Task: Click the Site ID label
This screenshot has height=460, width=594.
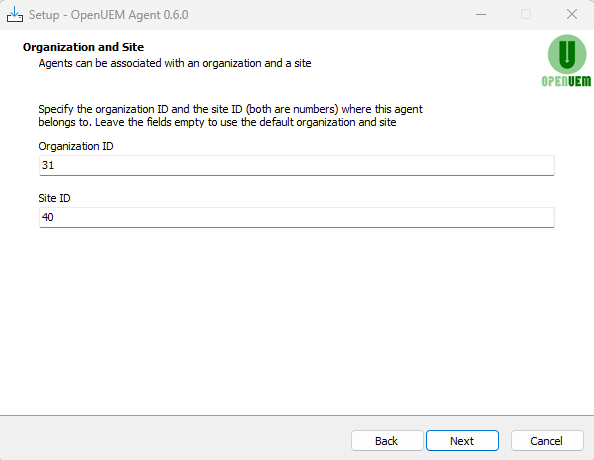Action: [x=54, y=198]
